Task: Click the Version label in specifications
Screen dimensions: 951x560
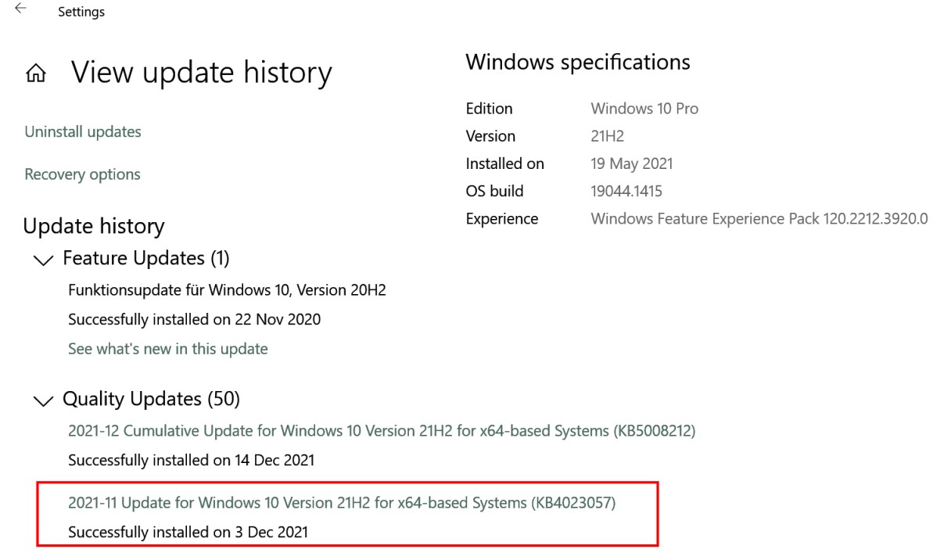Action: click(490, 136)
